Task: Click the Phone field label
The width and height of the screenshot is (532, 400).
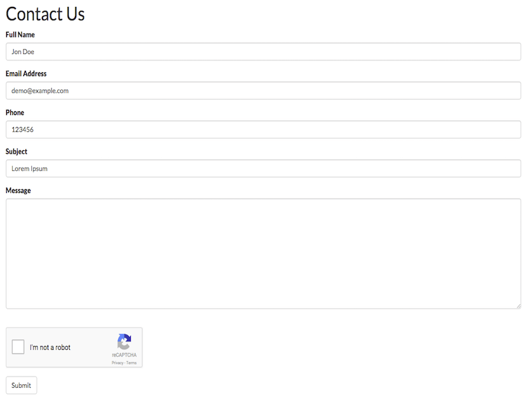Action: click(x=15, y=112)
